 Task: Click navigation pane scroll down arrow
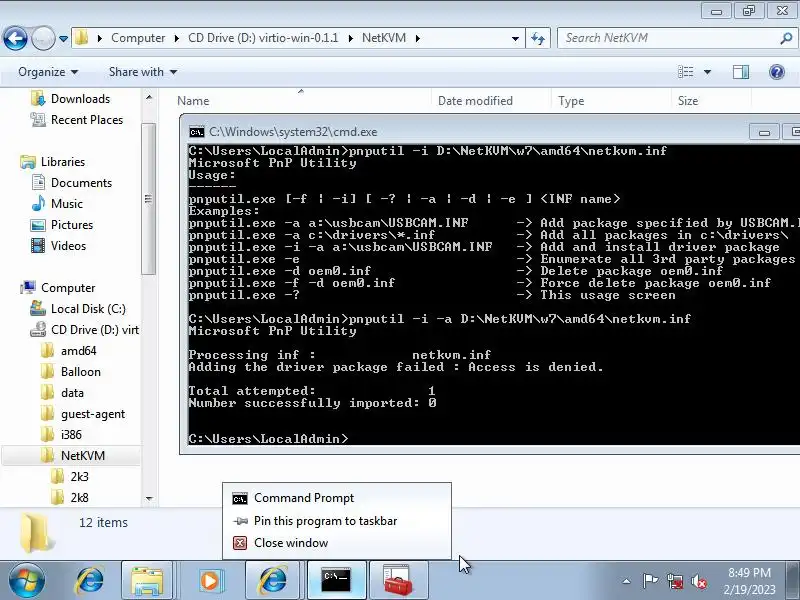pos(148,498)
